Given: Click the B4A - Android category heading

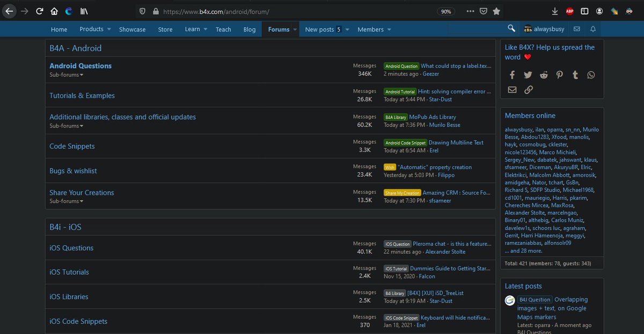Looking at the screenshot, I should (76, 48).
